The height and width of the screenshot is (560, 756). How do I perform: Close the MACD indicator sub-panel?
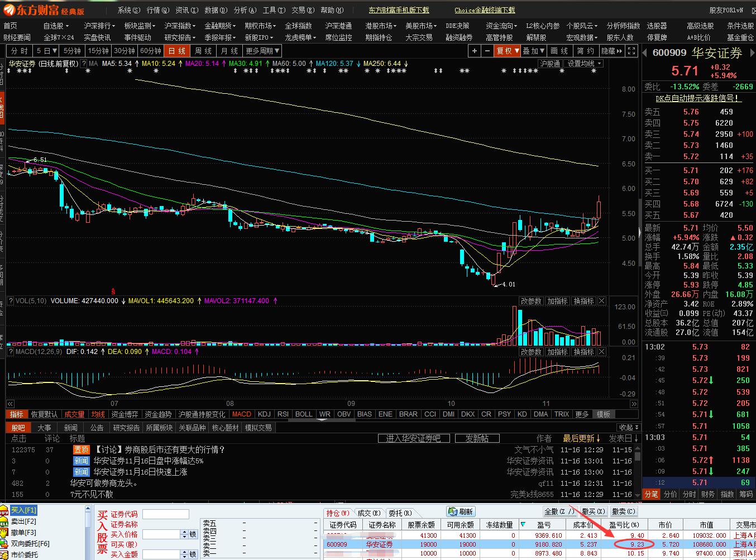tap(601, 352)
